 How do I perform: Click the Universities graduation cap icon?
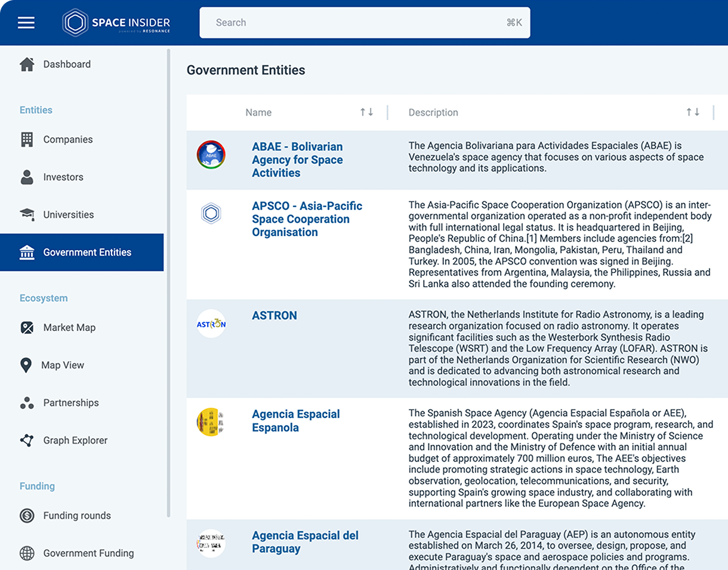pyautogui.click(x=27, y=215)
